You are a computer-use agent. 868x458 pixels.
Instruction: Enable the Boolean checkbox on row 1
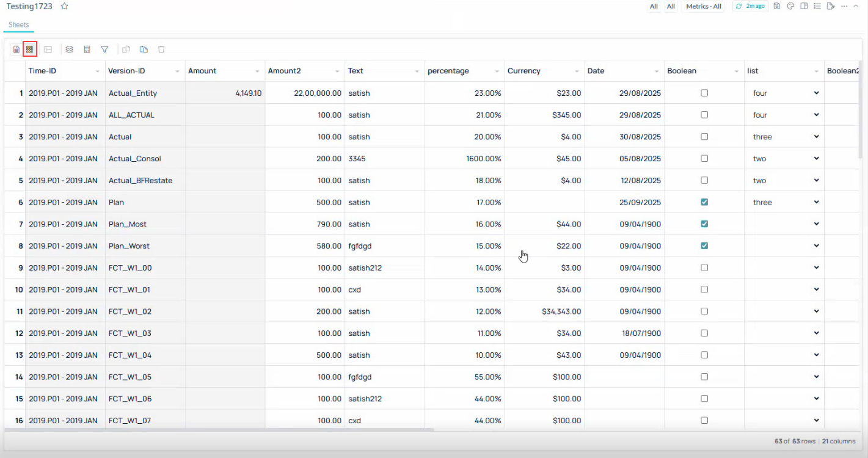tap(704, 93)
